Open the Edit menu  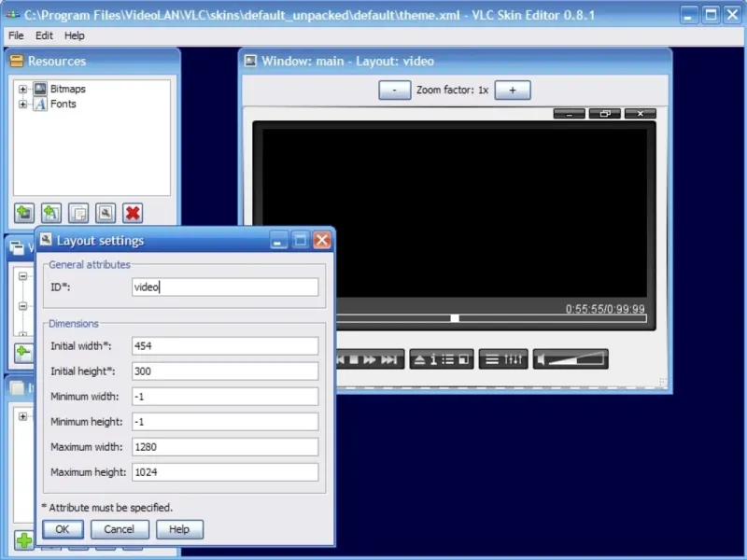click(x=44, y=35)
